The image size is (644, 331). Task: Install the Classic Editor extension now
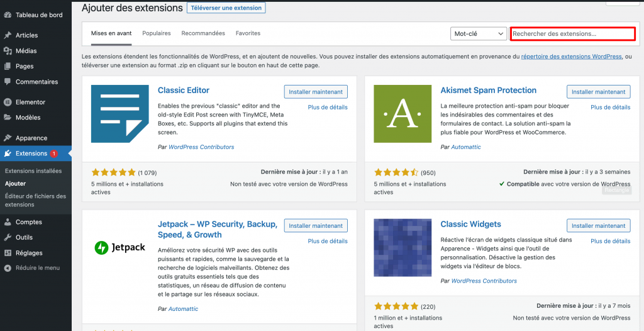[316, 92]
